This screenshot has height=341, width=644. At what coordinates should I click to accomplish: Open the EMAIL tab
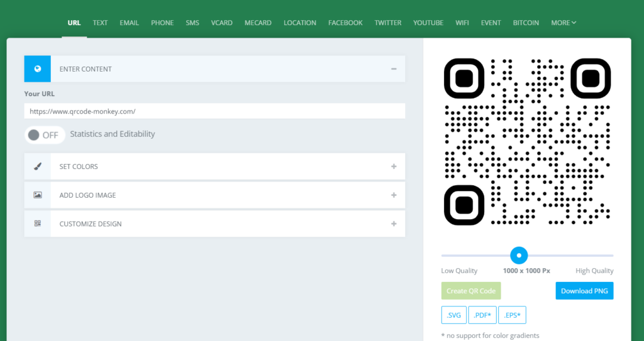click(129, 23)
